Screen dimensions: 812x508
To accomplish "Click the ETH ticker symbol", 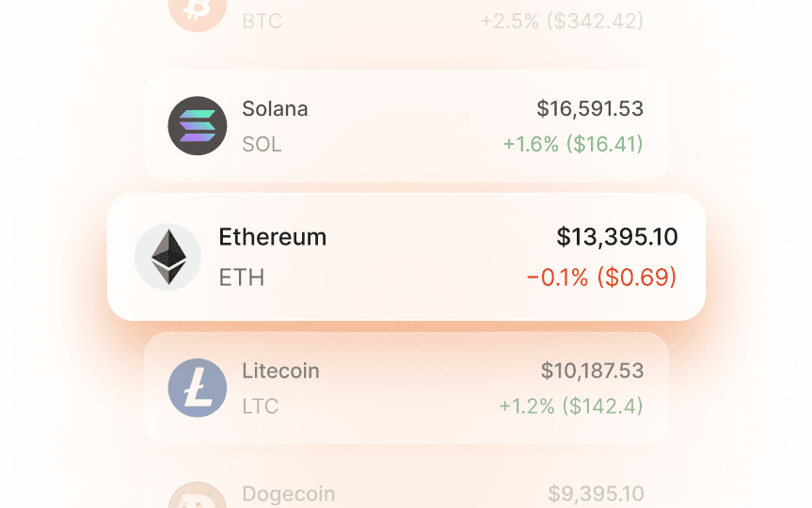I will [x=242, y=278].
